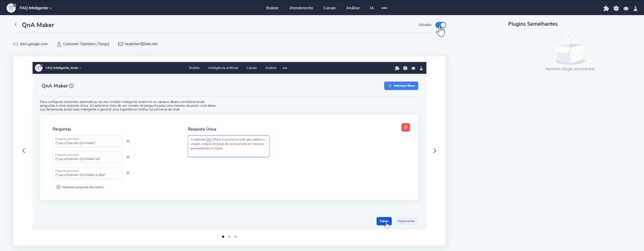The height and width of the screenshot is (251, 644).
Task: Click the email envelope icon
Action: click(x=121, y=44)
